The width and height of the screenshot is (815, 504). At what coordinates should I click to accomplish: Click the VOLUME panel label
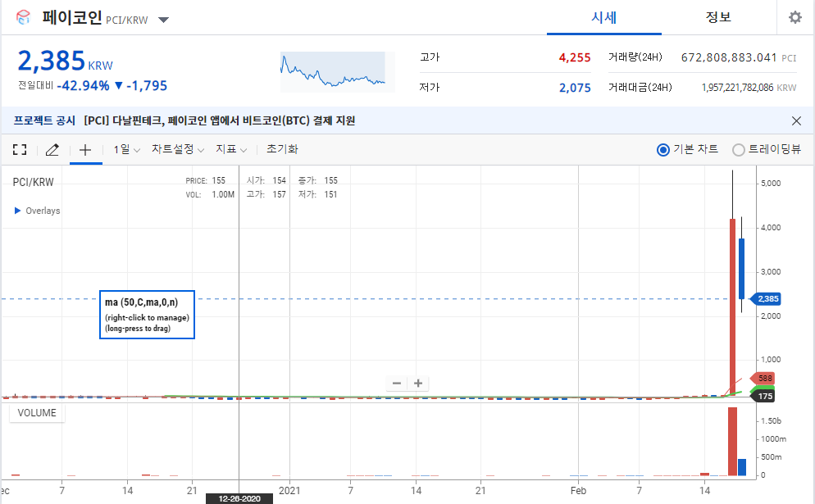tap(37, 413)
